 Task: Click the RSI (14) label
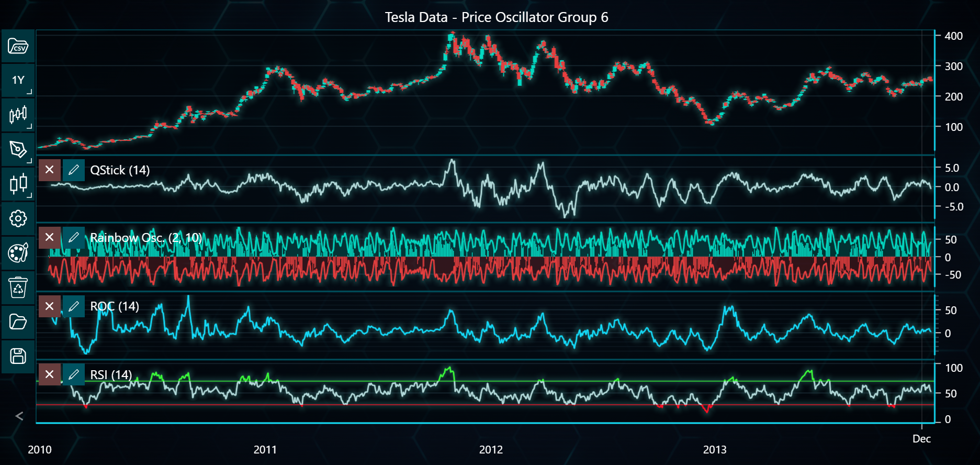[x=111, y=375]
